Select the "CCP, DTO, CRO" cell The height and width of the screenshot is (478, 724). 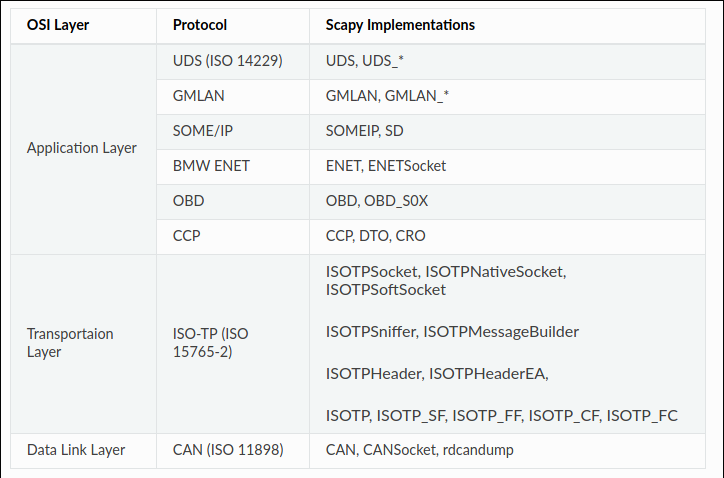pos(375,236)
